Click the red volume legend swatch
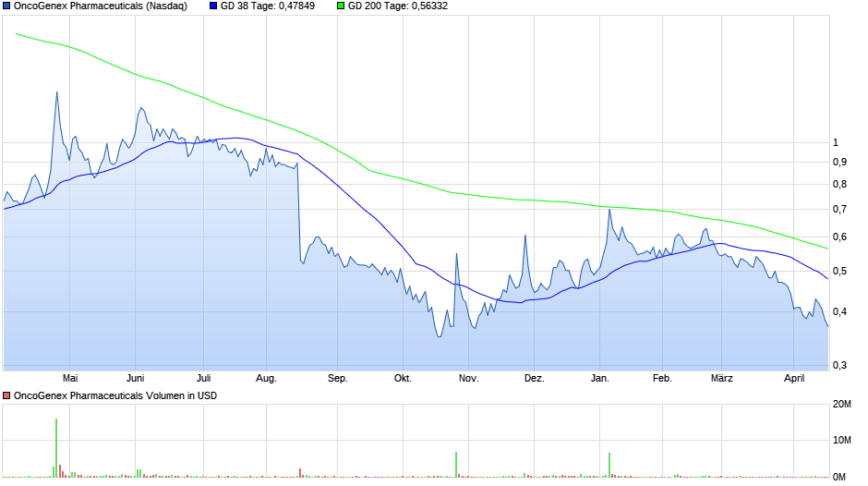The image size is (868, 486). point(6,395)
